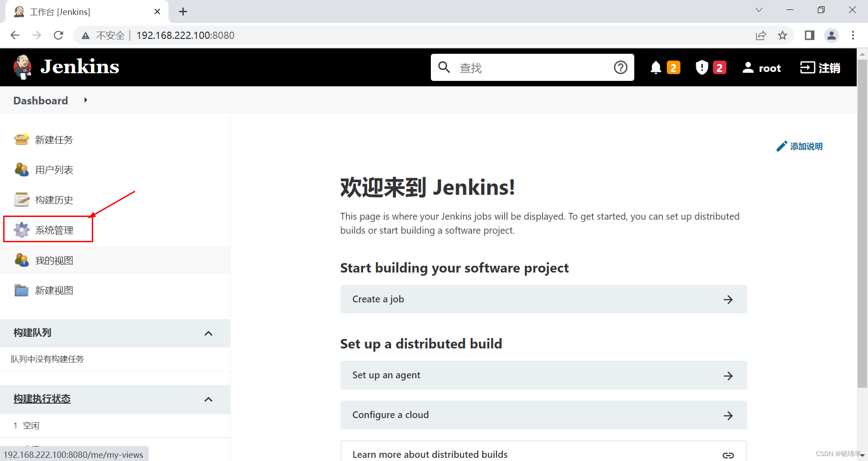The width and height of the screenshot is (868, 461).
Task: Collapse the 构建队列 section
Action: pos(208,333)
